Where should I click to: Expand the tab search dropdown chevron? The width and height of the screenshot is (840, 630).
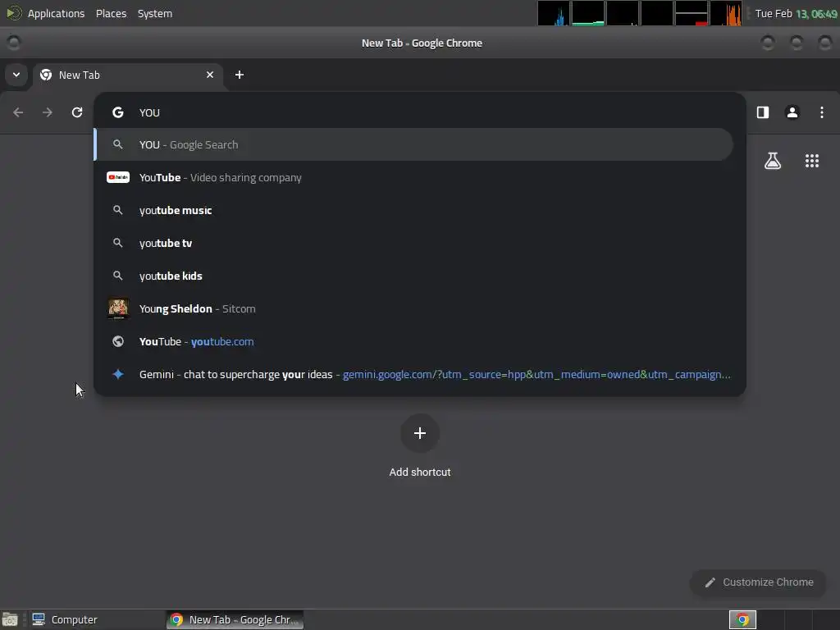(16, 75)
